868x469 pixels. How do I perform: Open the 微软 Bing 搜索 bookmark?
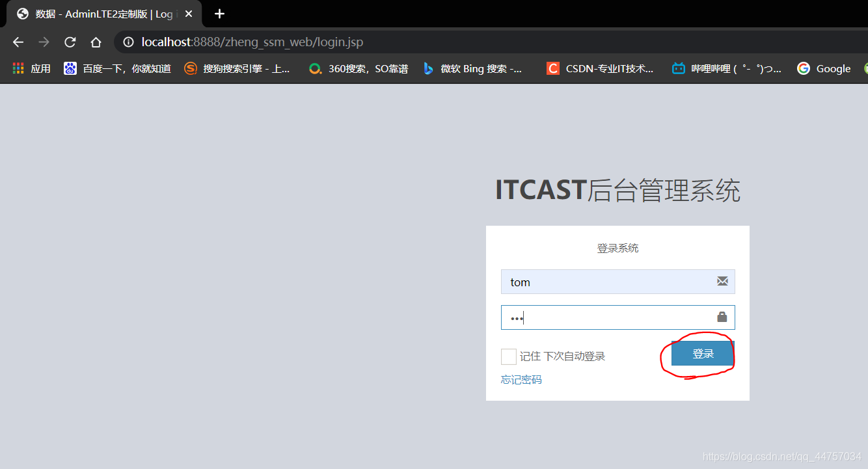coord(472,68)
